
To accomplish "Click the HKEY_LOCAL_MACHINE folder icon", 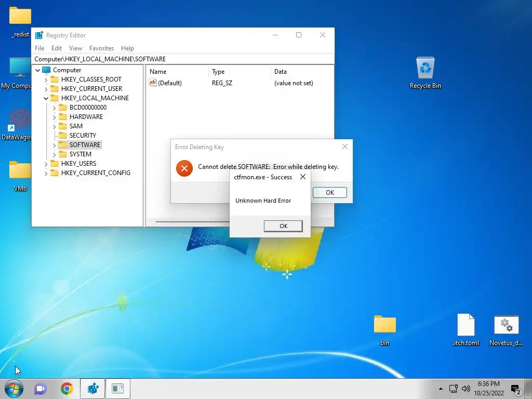I will tap(54, 98).
